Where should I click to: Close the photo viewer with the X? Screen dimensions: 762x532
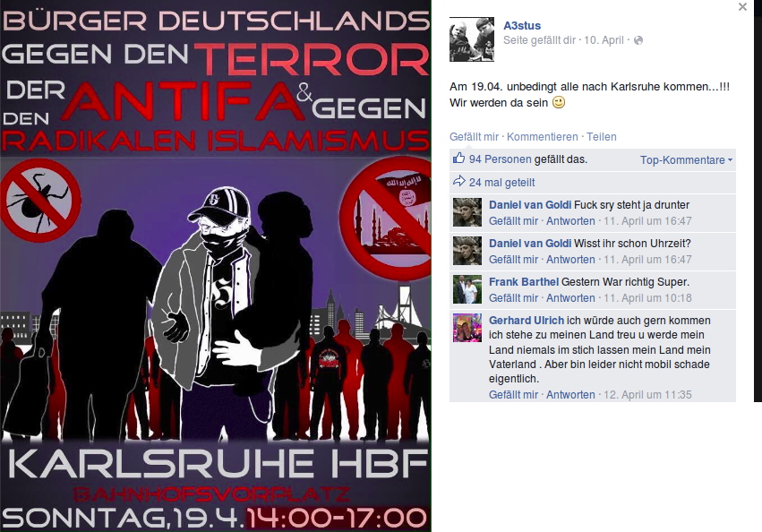(x=742, y=7)
